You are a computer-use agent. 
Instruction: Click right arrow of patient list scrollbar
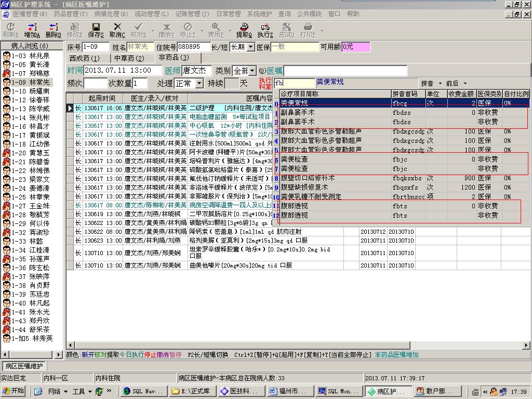58,354
